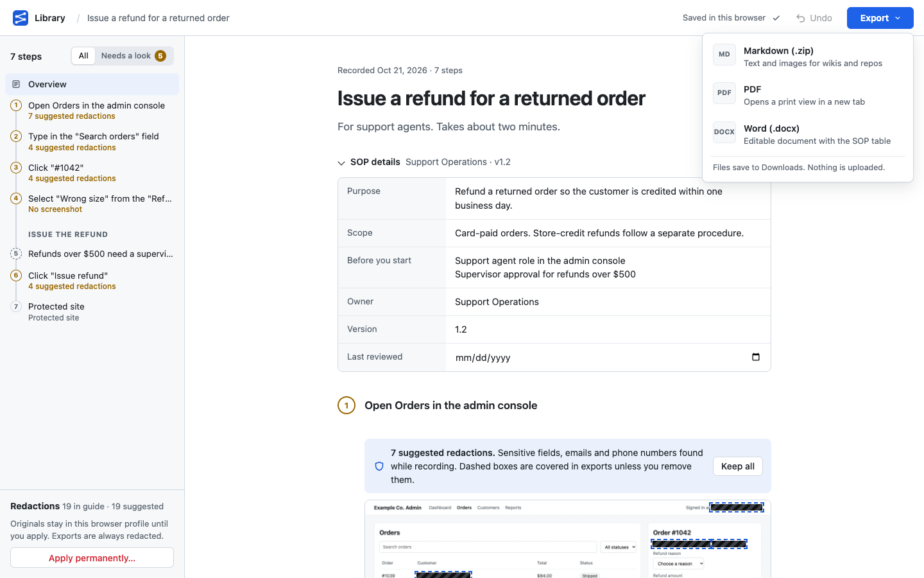This screenshot has height=578, width=924.
Task: Click the "Files save to Downloads" note
Action: (799, 168)
